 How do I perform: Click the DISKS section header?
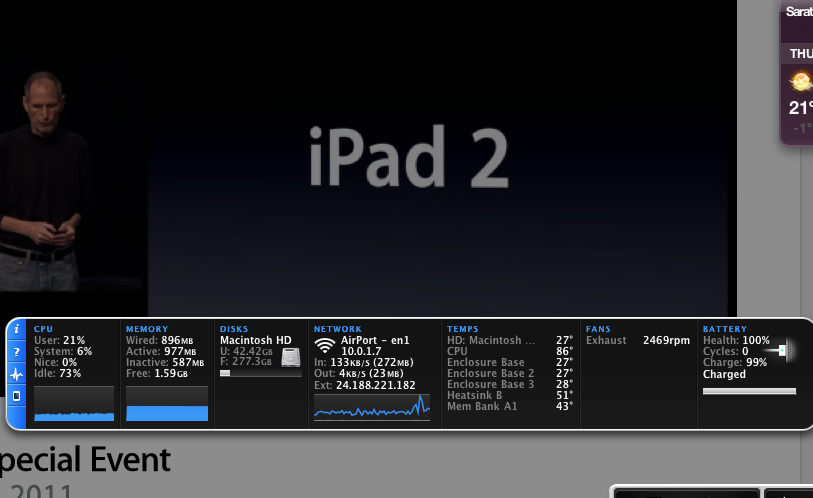tap(234, 329)
